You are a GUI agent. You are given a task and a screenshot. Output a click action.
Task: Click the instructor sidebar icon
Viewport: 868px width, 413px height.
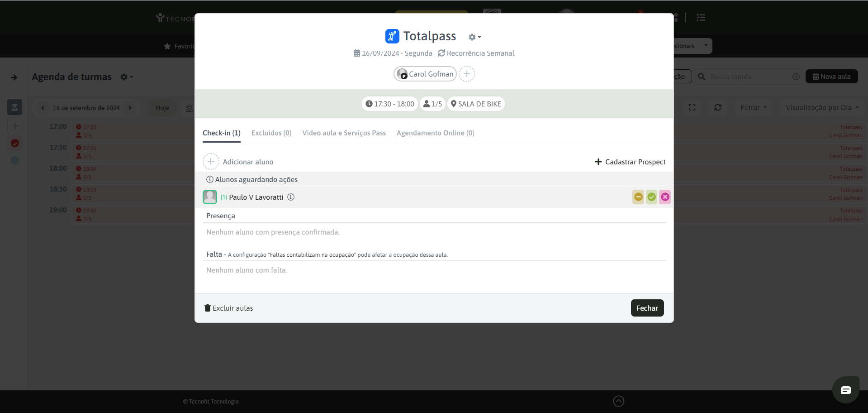[x=14, y=107]
